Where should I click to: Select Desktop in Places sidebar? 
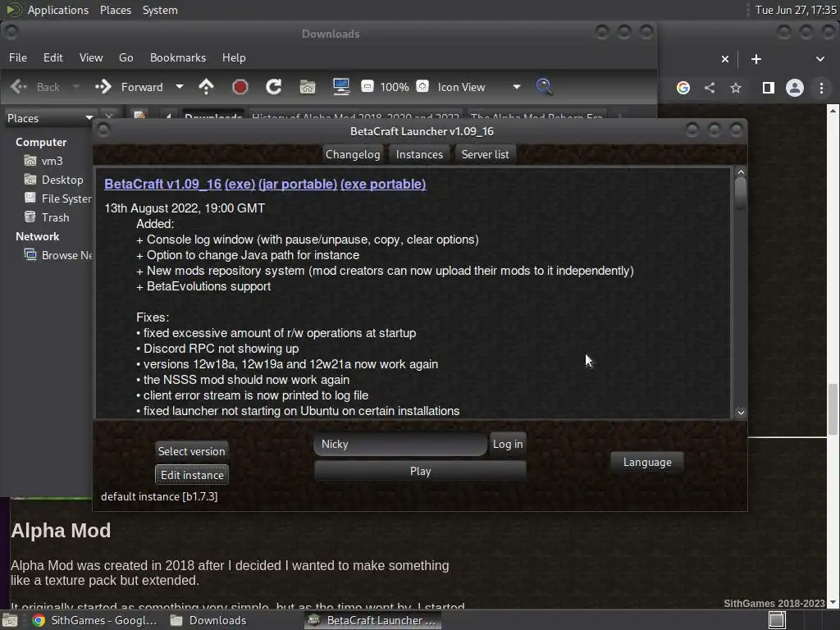pos(53,180)
